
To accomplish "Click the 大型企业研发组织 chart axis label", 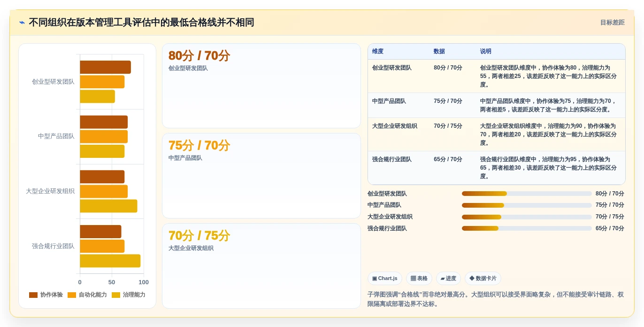I will coord(50,191).
